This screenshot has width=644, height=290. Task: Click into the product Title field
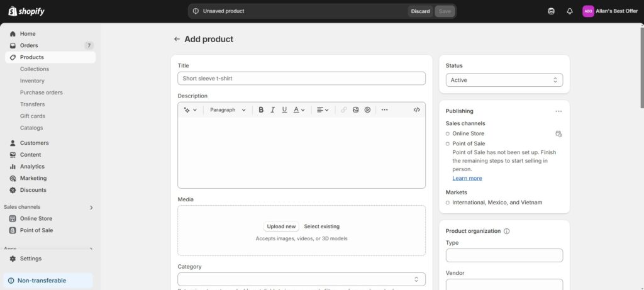[301, 79]
